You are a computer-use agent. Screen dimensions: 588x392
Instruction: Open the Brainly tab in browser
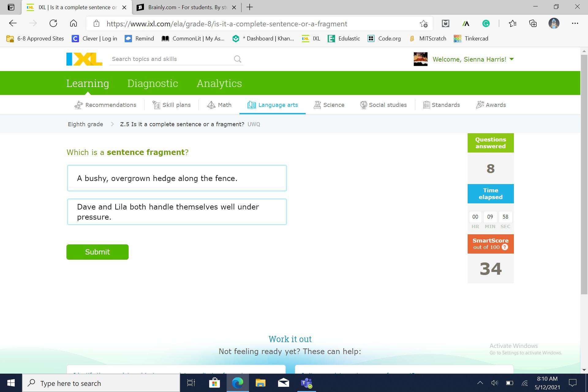184,7
